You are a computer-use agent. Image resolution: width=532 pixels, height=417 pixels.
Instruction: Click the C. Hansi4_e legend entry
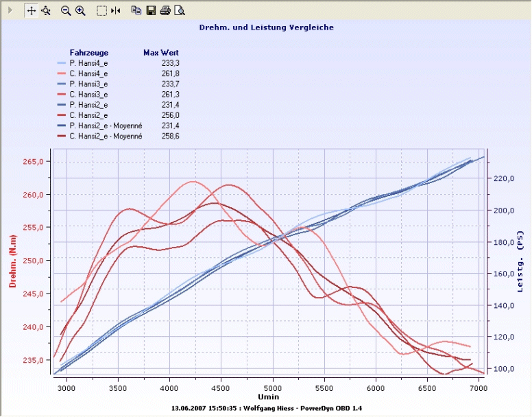pyautogui.click(x=88, y=73)
